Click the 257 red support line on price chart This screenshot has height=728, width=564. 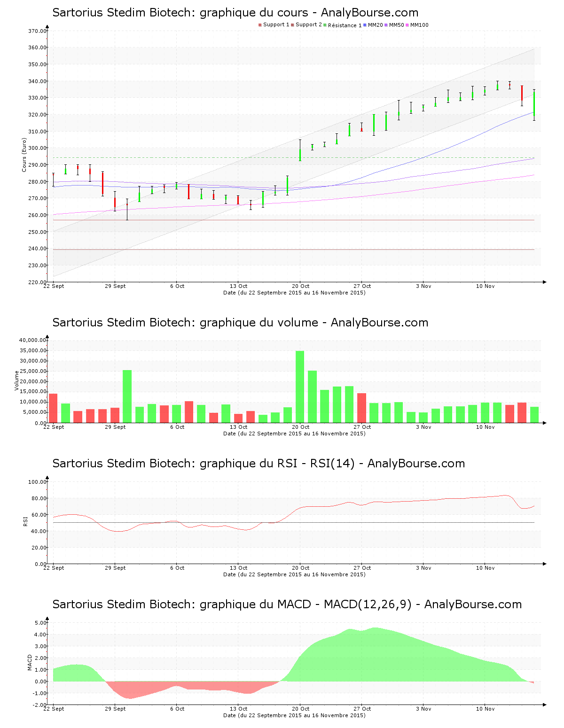click(x=294, y=220)
